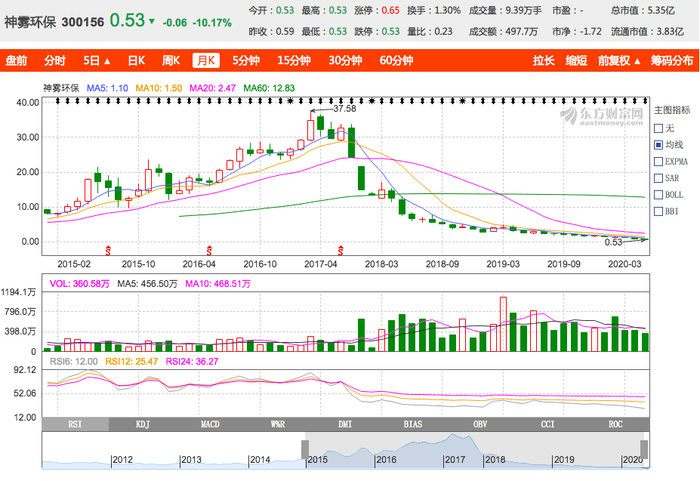This screenshot has width=700, height=481.
Task: Click the 神雾环保 stock name in header
Action: [x=30, y=22]
